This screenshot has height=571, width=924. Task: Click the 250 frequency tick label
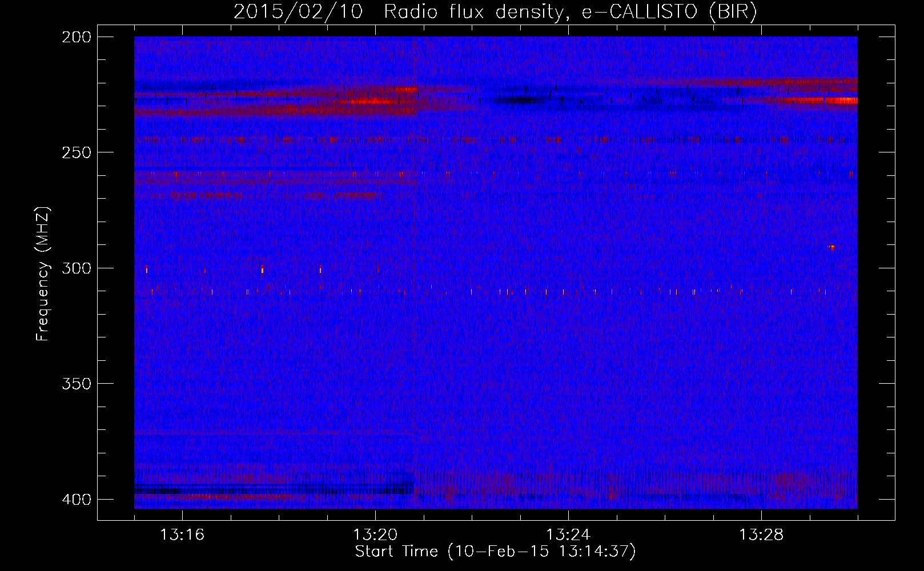[x=77, y=152]
